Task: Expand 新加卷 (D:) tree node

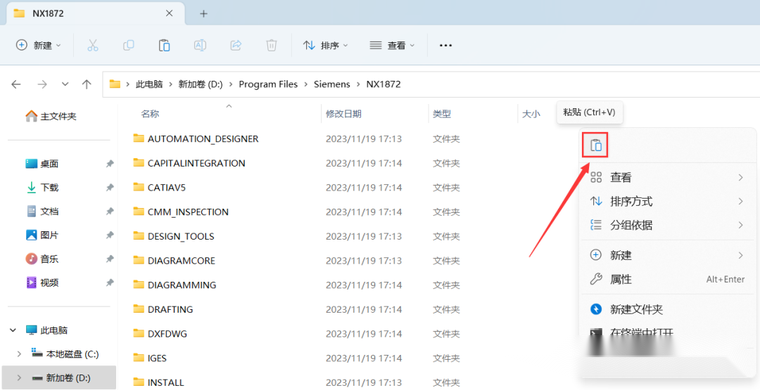Action: pyautogui.click(x=19, y=378)
